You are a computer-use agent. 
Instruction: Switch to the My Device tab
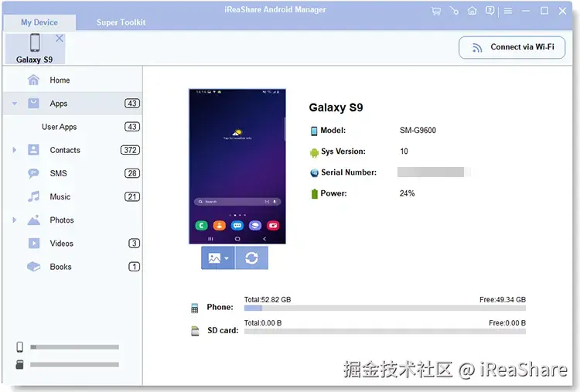pyautogui.click(x=39, y=22)
